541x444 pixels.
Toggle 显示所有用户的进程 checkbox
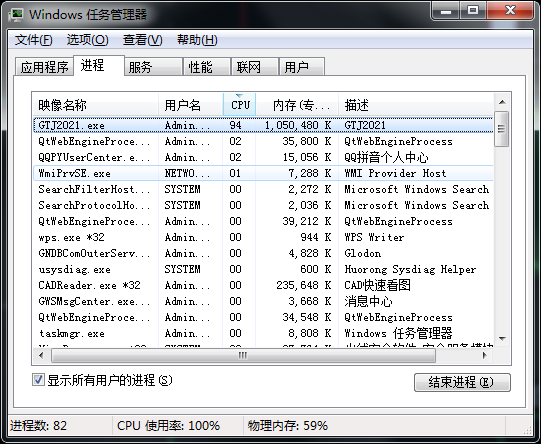[x=38, y=380]
